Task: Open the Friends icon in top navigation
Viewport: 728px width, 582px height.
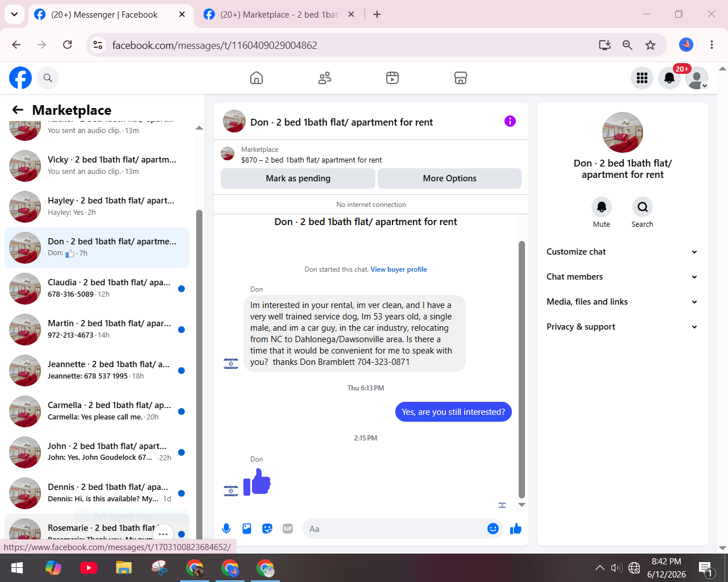Action: (325, 78)
